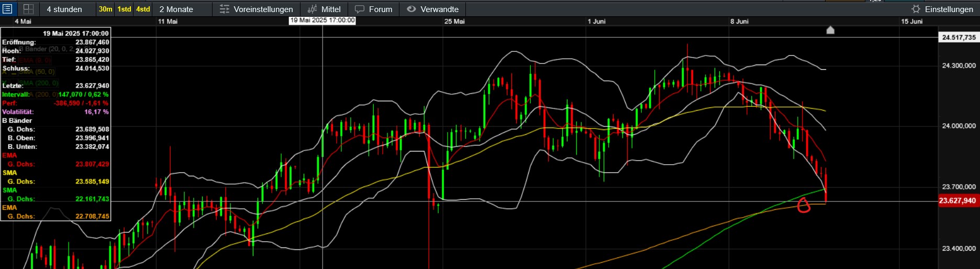Click the 11 Mai date axis label
The height and width of the screenshot is (269, 980).
(x=168, y=21)
